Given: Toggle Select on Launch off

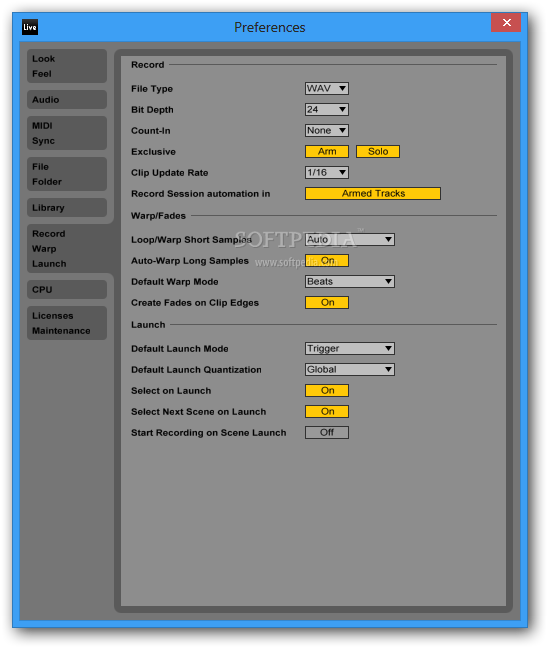Looking at the screenshot, I should [x=327, y=391].
